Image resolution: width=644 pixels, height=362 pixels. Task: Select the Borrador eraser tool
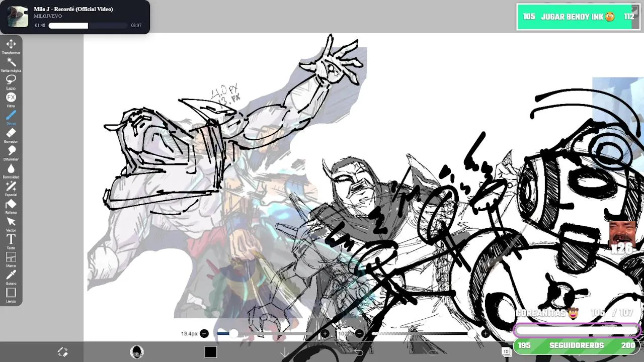point(11,135)
